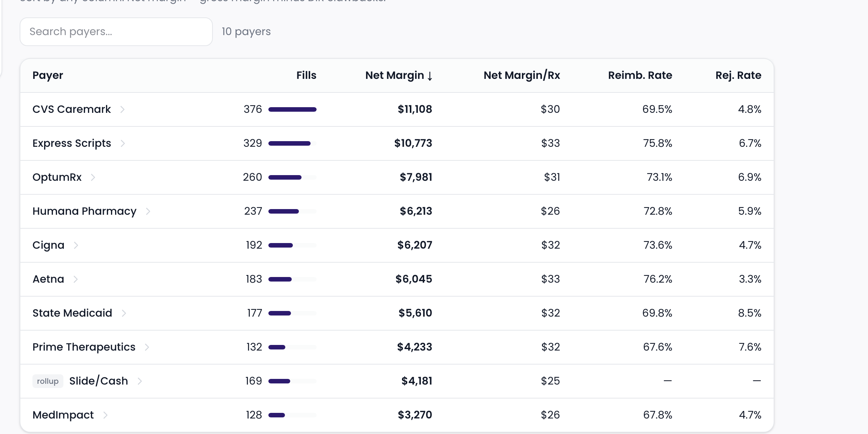This screenshot has width=868, height=434.
Task: Expand Slide/Cash row chevron
Action: [x=140, y=381]
